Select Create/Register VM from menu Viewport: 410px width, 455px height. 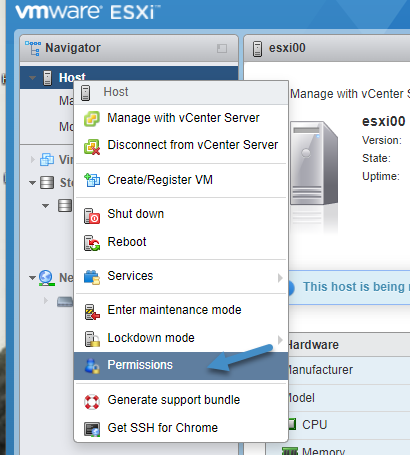coord(181,180)
